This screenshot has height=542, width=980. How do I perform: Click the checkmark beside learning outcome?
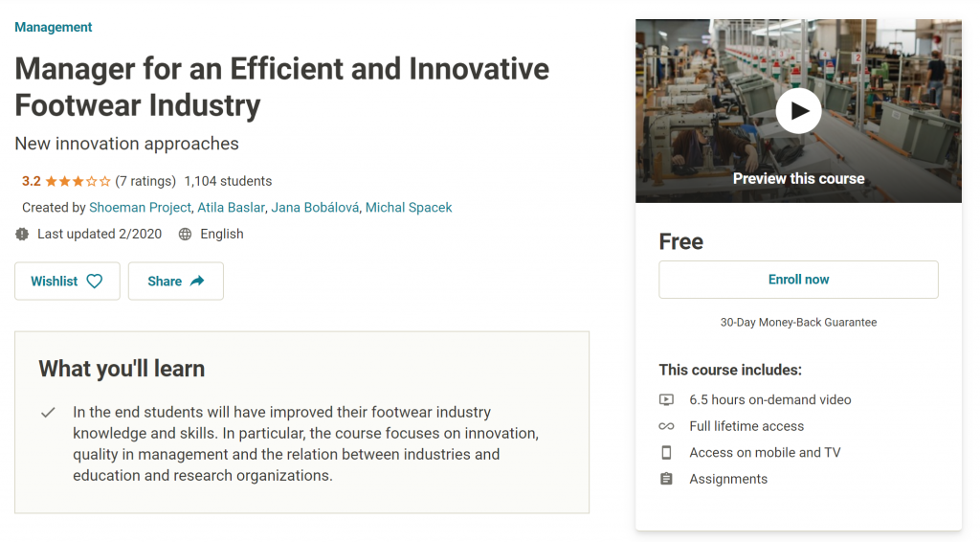coord(48,413)
